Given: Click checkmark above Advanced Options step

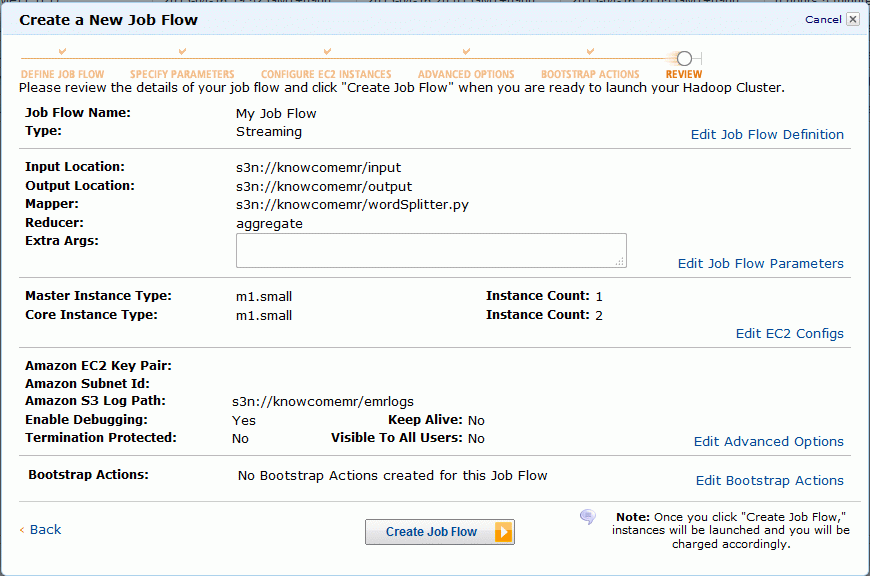Looking at the screenshot, I should pos(467,52).
